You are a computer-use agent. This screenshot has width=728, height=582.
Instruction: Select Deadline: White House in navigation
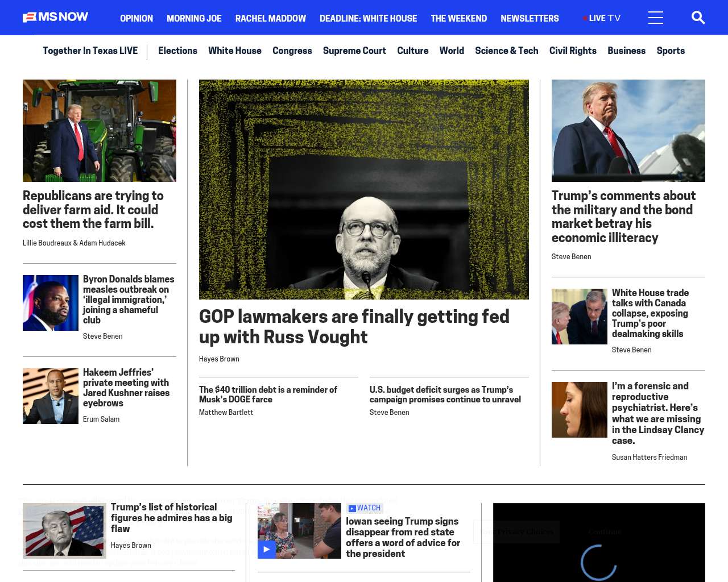click(368, 18)
